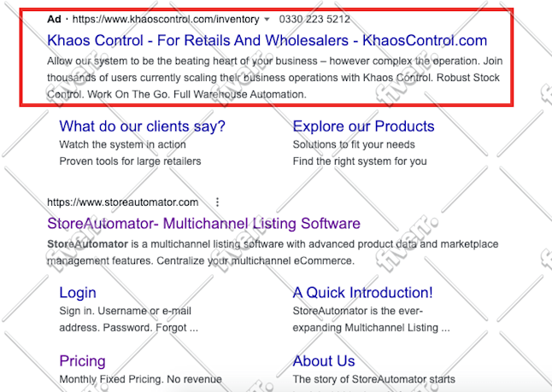Click the 'Ad' label text
The width and height of the screenshot is (552, 392).
point(54,19)
